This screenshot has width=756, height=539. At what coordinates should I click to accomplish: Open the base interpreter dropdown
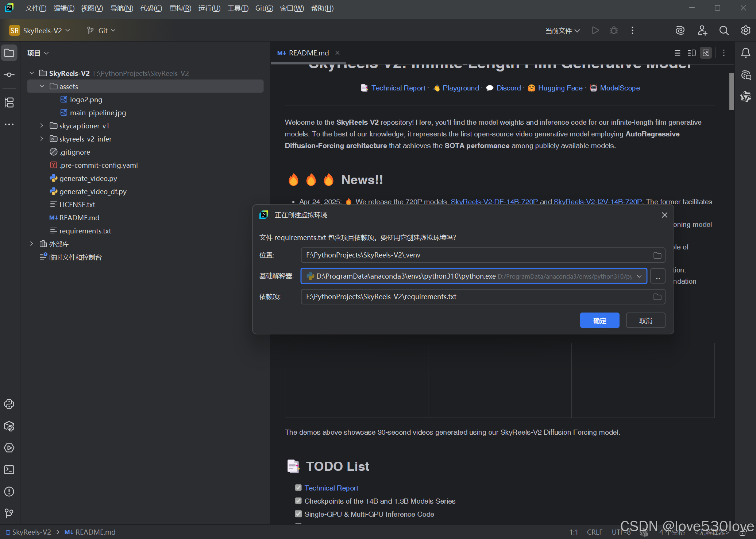click(x=639, y=276)
